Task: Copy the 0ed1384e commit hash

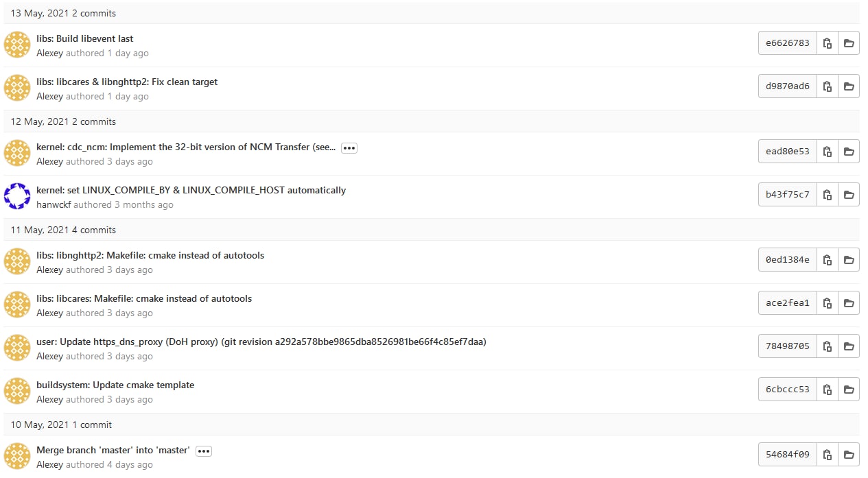Action: coord(828,260)
